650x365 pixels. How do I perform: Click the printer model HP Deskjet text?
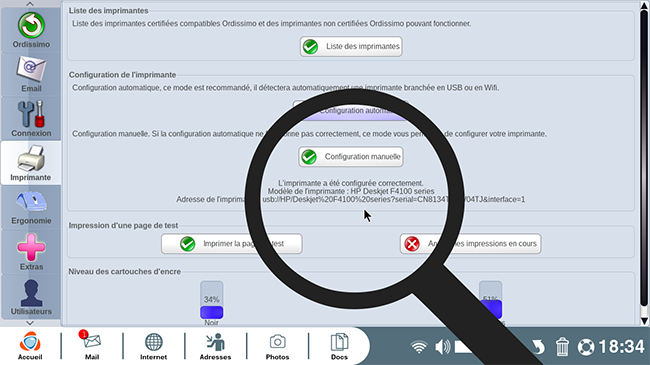click(351, 191)
